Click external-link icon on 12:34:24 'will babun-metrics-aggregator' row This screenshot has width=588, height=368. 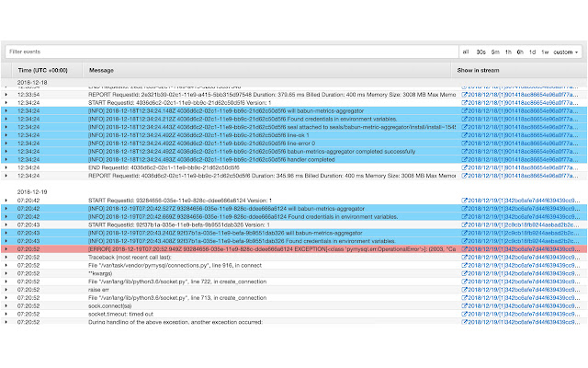pyautogui.click(x=464, y=110)
